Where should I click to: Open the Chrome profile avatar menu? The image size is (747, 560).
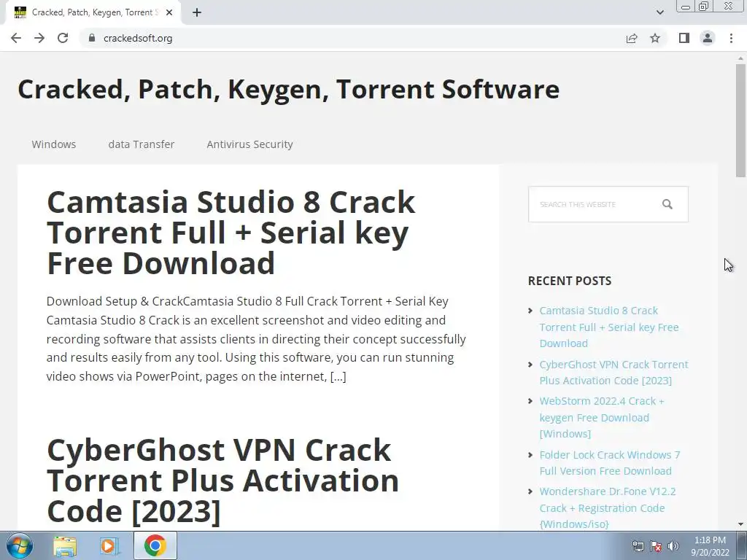708,38
